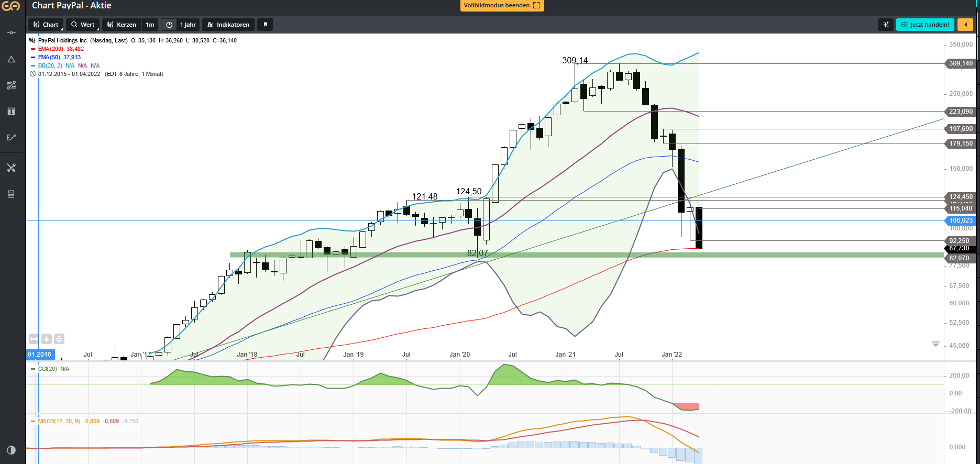Click the blue EMA(50) color marker
Image resolution: width=980 pixels, height=464 pixels.
coord(33,57)
